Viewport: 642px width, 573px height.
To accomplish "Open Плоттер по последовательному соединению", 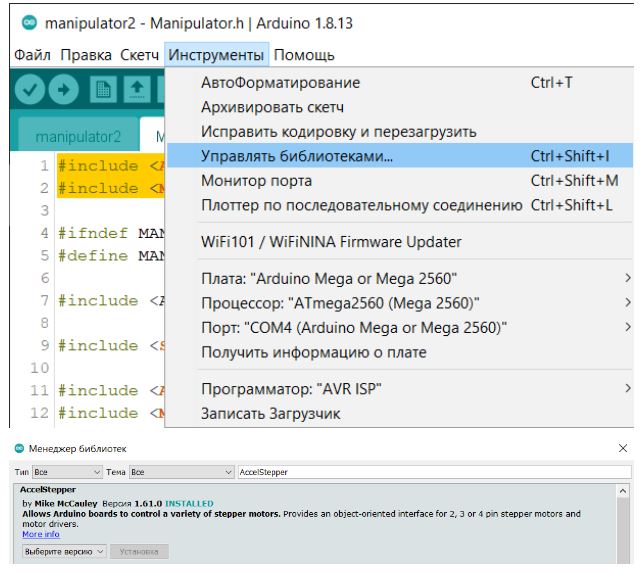I will pyautogui.click(x=399, y=205).
